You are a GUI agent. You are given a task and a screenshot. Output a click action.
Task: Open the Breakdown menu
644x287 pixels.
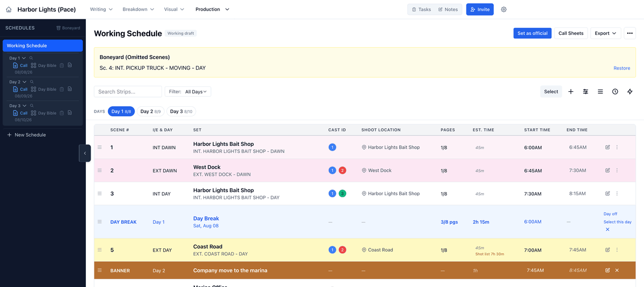click(138, 10)
